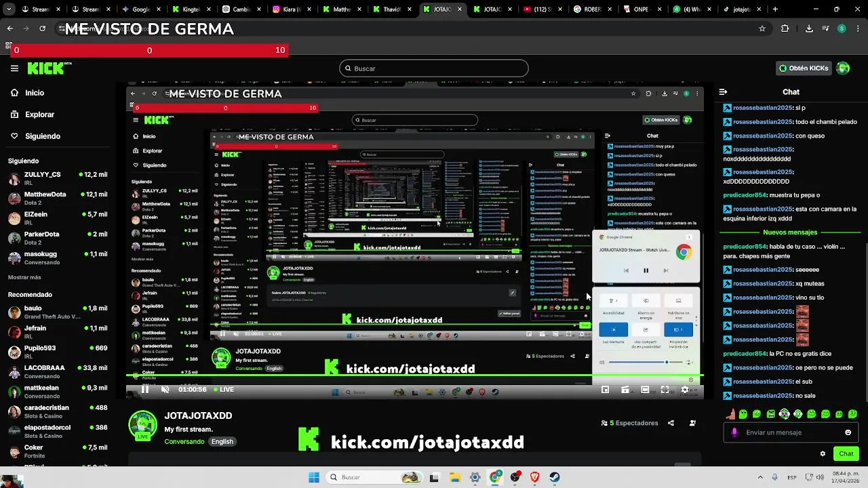The height and width of the screenshot is (488, 868).
Task: Bookmark this page with the star icon
Action: point(762,28)
